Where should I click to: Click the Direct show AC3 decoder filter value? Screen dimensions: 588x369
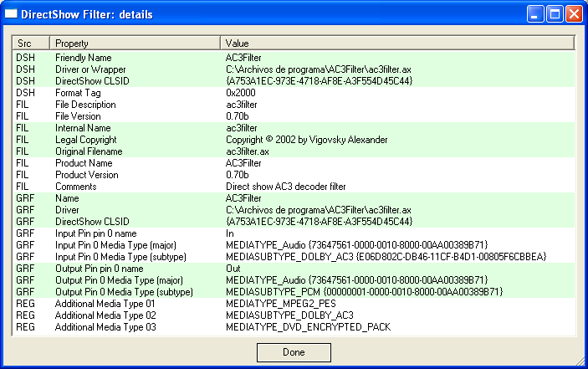[286, 187]
